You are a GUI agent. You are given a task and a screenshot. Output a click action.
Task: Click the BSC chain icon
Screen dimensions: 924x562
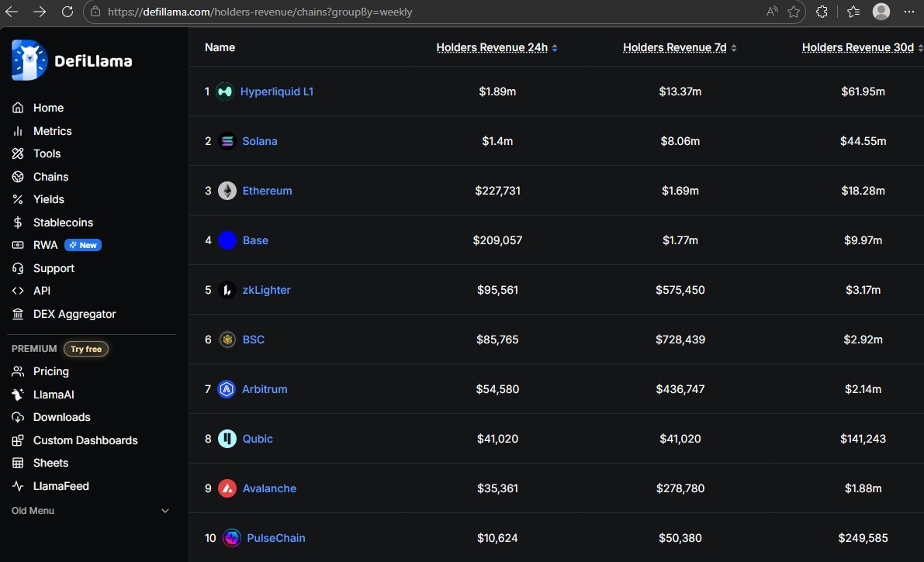coord(227,340)
